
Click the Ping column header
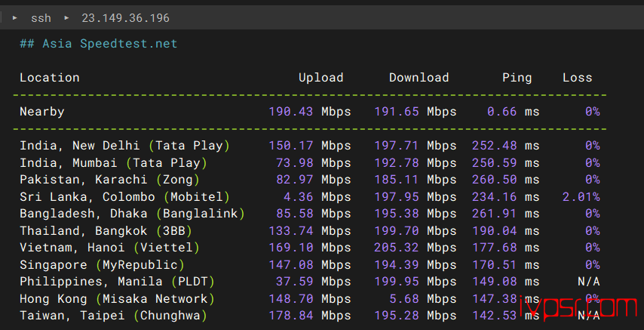point(517,77)
